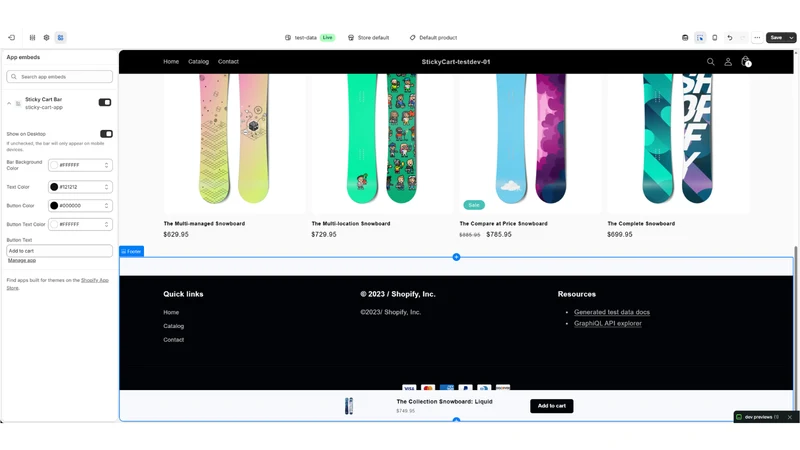Image resolution: width=800 pixels, height=450 pixels.
Task: Click the black Button Color swatch
Action: click(x=54, y=206)
